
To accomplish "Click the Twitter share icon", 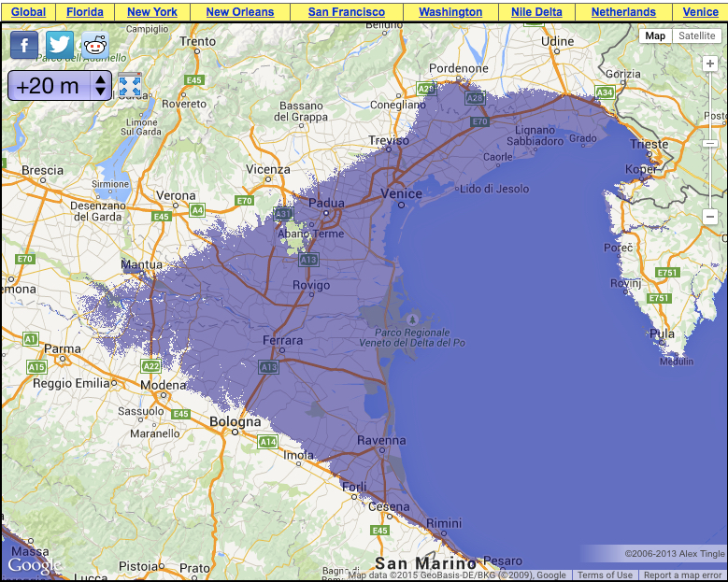I will (60, 45).
